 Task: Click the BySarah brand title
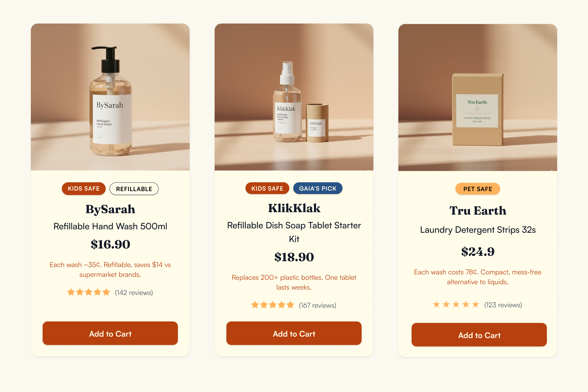(x=110, y=209)
